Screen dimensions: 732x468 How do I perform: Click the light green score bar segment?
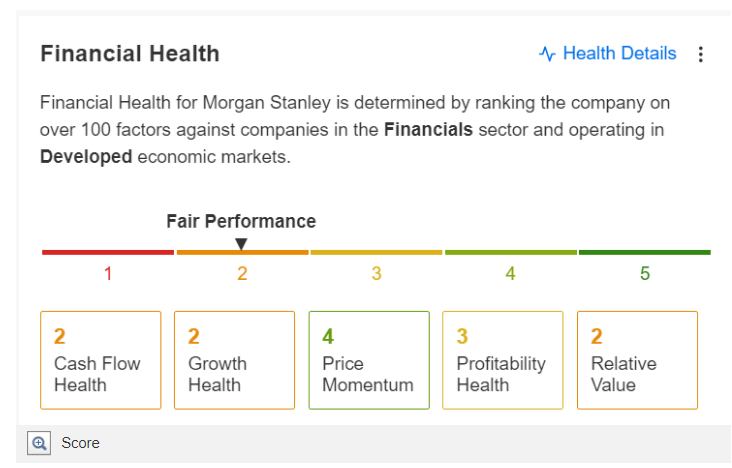point(510,252)
